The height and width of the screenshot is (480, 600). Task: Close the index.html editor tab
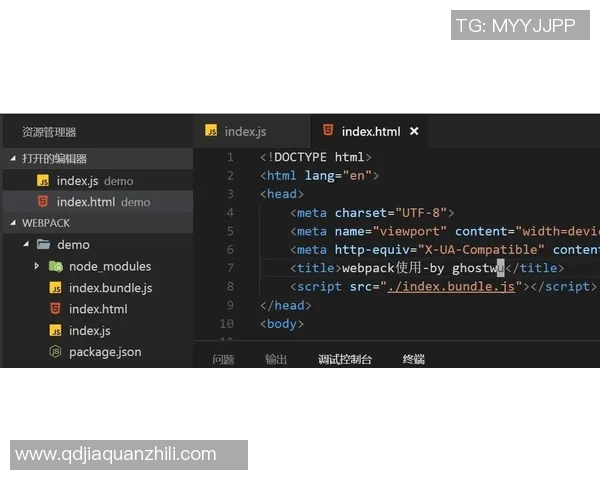[414, 131]
